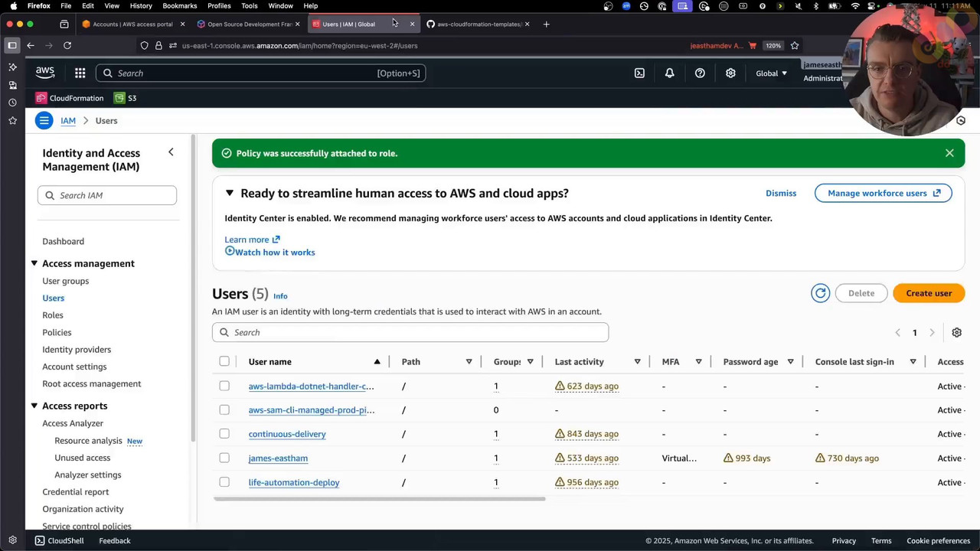
Task: Select the aws-lambda-dotnet-handler user checkbox
Action: [224, 386]
